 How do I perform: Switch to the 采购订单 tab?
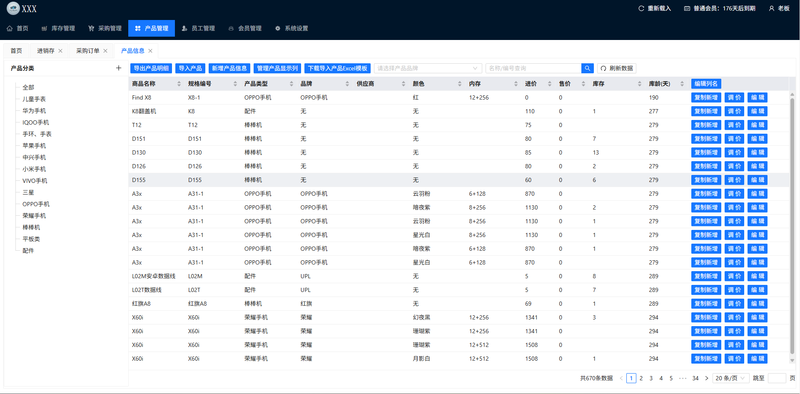88,51
